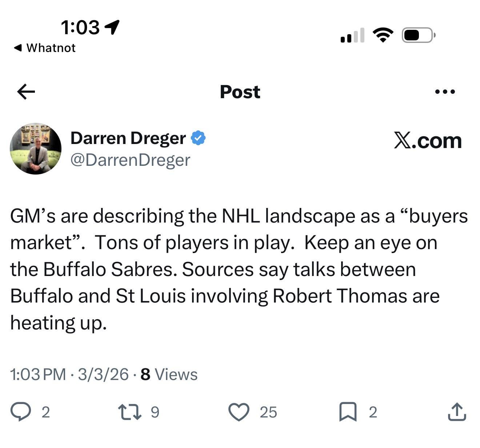The image size is (480, 448).
Task: Tap the X.com logo
Action: tap(428, 141)
